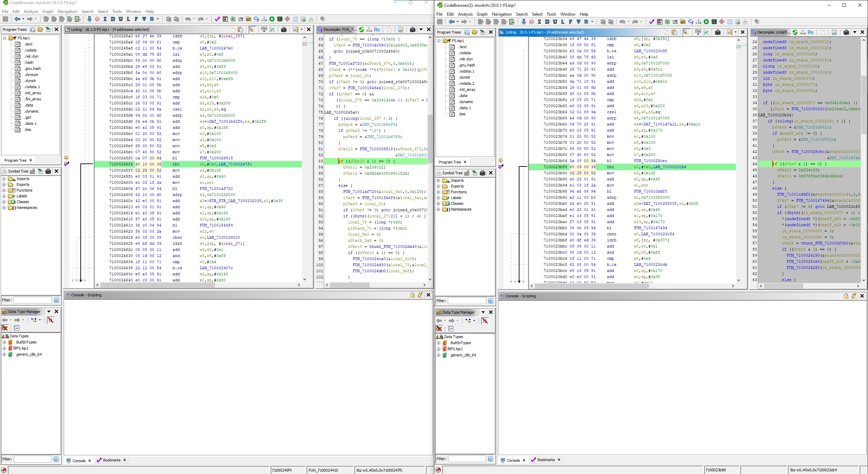The height and width of the screenshot is (474, 868).
Task: Click Next Instruction 'I' icon in right toolbar
Action: [x=539, y=22]
